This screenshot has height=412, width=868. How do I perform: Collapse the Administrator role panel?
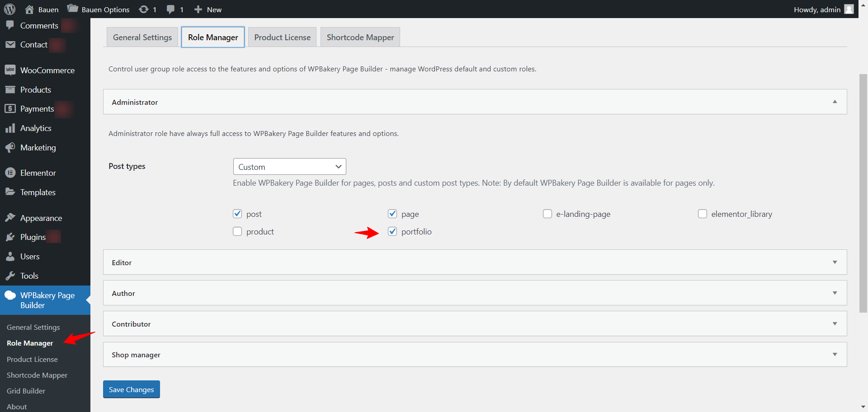coord(475,102)
